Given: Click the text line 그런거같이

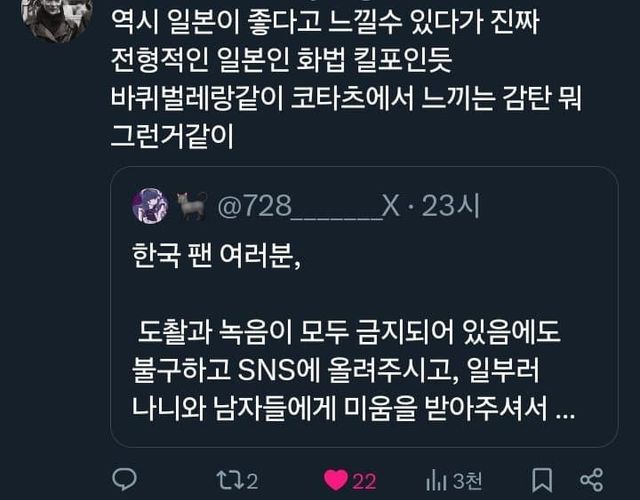Looking at the screenshot, I should click(172, 136).
